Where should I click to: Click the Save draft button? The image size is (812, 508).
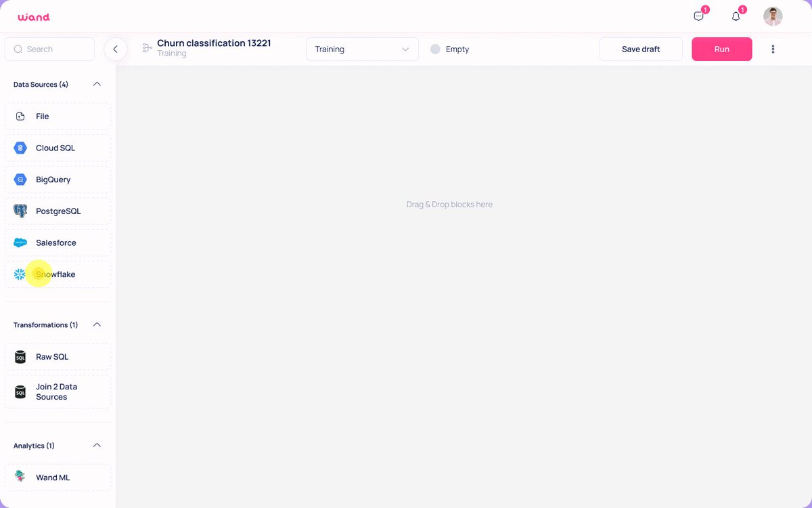pos(641,49)
